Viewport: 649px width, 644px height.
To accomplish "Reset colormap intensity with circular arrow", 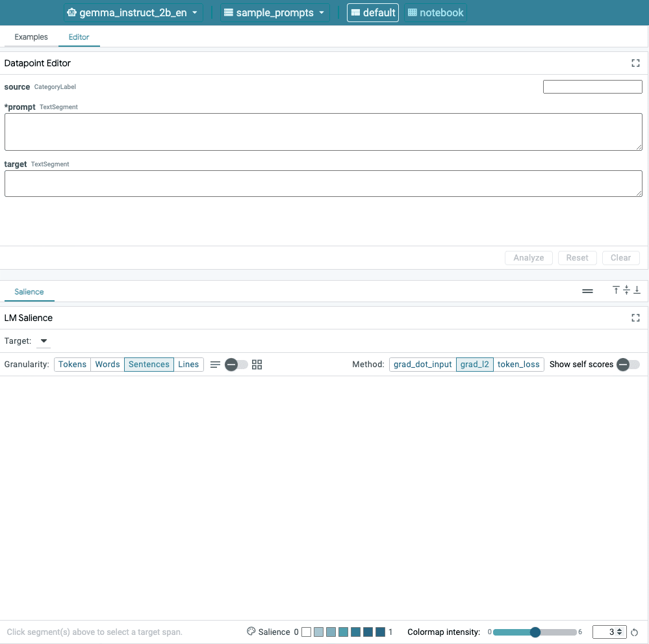I will (634, 632).
